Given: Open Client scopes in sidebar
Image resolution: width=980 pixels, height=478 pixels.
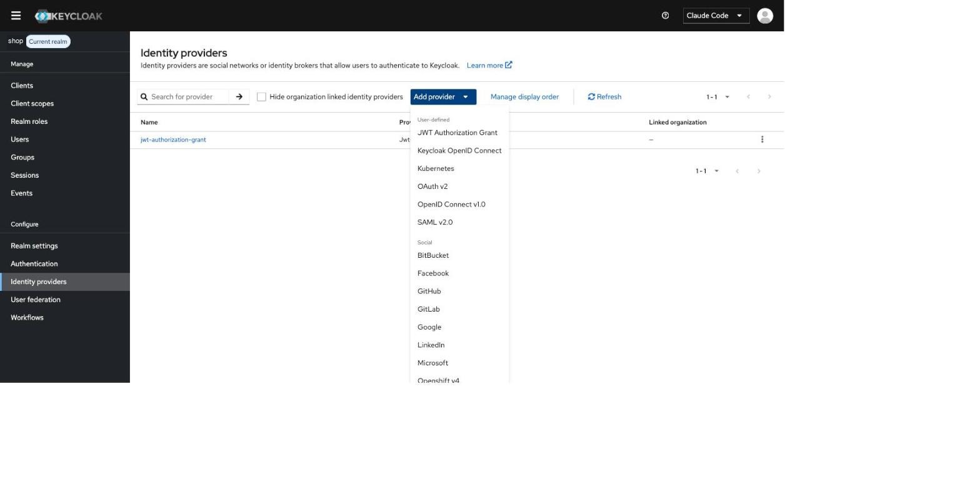Looking at the screenshot, I should pyautogui.click(x=65, y=104).
